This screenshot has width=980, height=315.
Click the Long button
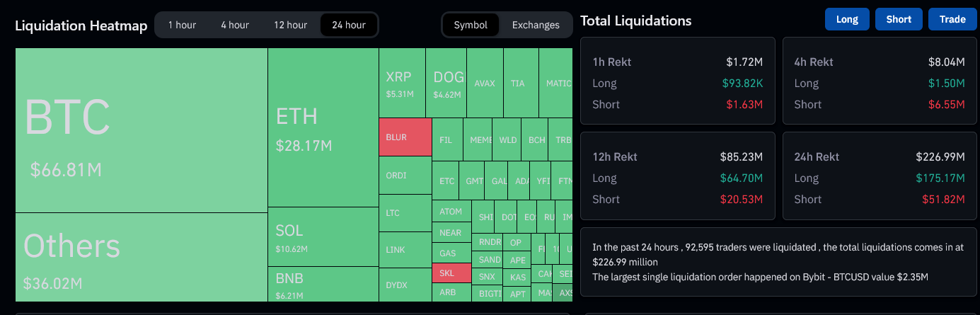(x=847, y=19)
